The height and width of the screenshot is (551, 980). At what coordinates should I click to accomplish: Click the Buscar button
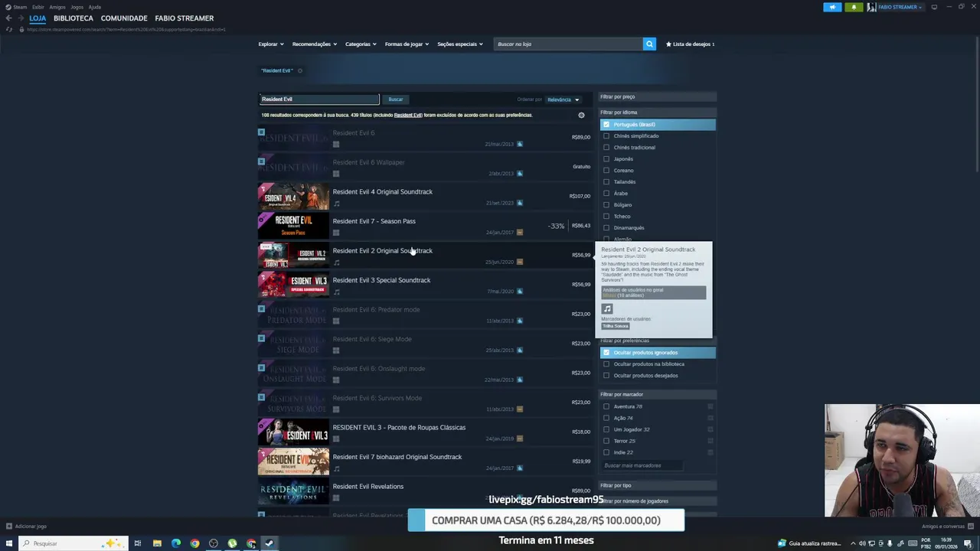pyautogui.click(x=396, y=99)
